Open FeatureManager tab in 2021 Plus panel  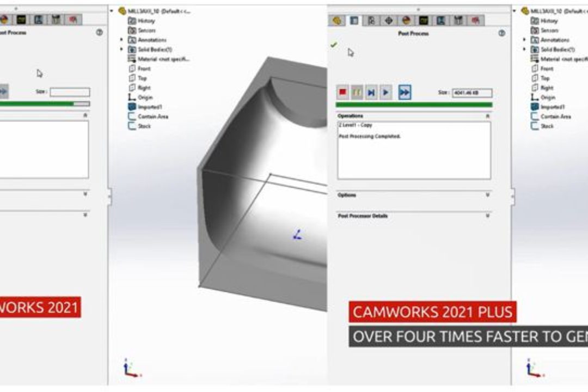pyautogui.click(x=337, y=20)
